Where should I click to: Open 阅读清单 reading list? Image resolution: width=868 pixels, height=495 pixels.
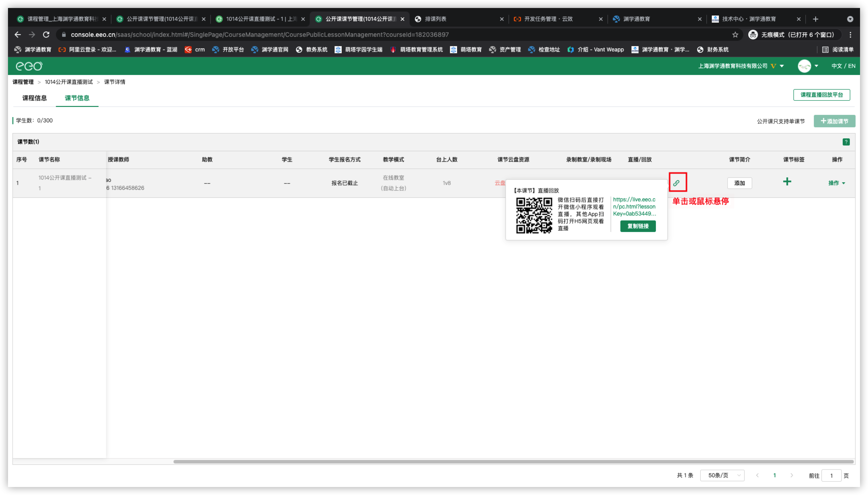coord(838,50)
